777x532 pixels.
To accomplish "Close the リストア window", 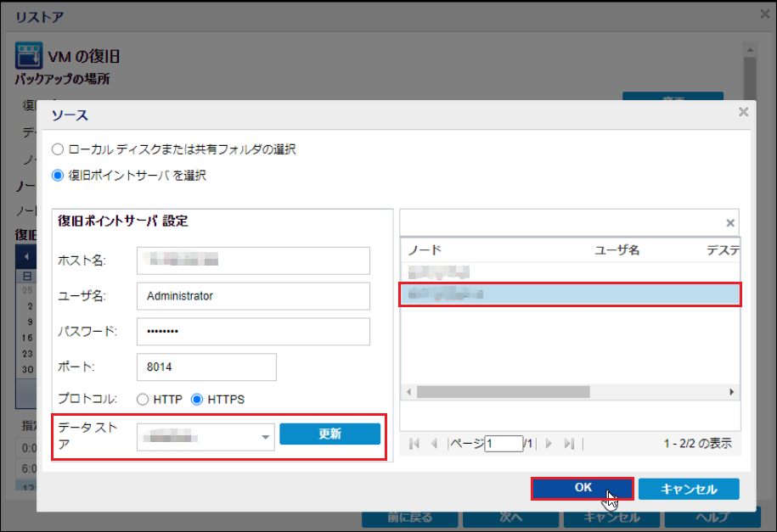I will pyautogui.click(x=764, y=14).
